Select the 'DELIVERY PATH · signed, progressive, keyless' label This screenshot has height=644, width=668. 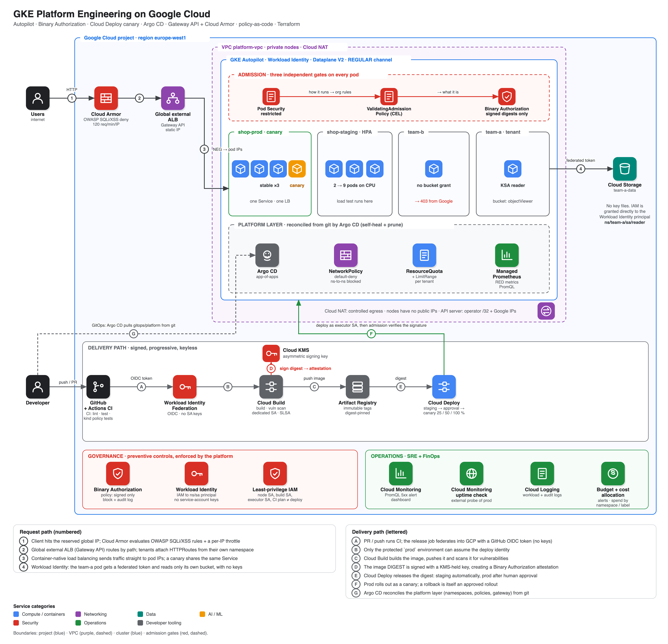pos(142,348)
